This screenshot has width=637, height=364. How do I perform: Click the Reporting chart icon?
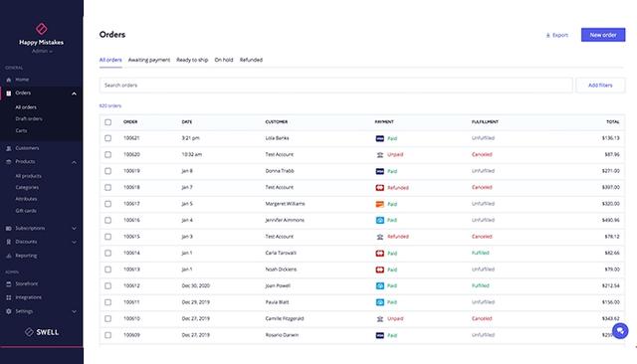(x=9, y=256)
